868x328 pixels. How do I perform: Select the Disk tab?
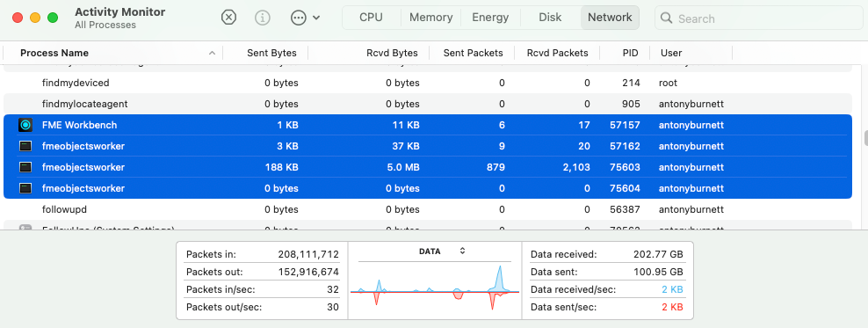tap(550, 18)
